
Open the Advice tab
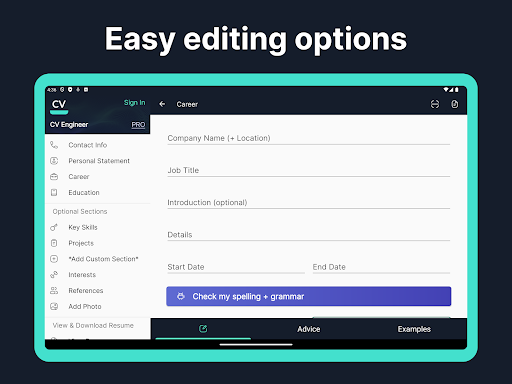coord(309,329)
